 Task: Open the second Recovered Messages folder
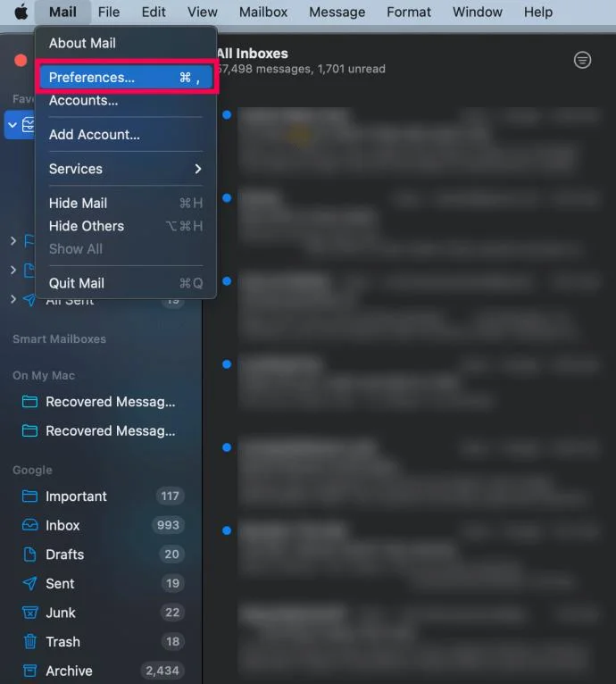101,430
